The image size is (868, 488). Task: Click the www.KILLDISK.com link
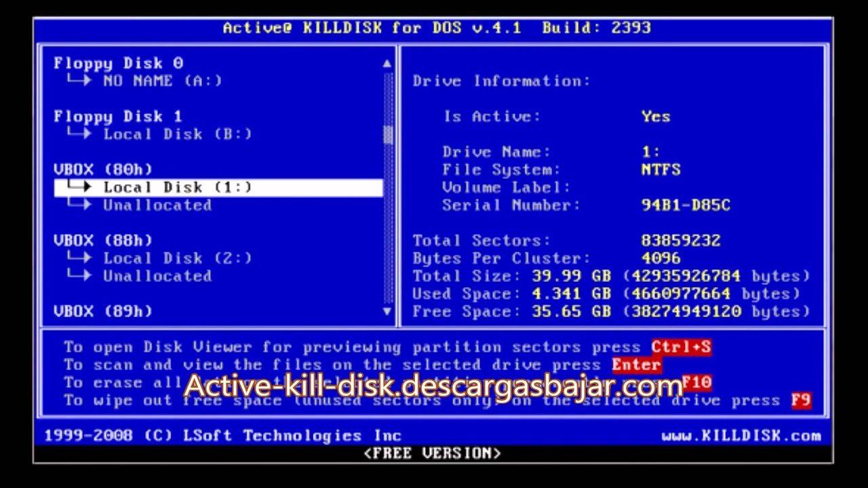(741, 436)
